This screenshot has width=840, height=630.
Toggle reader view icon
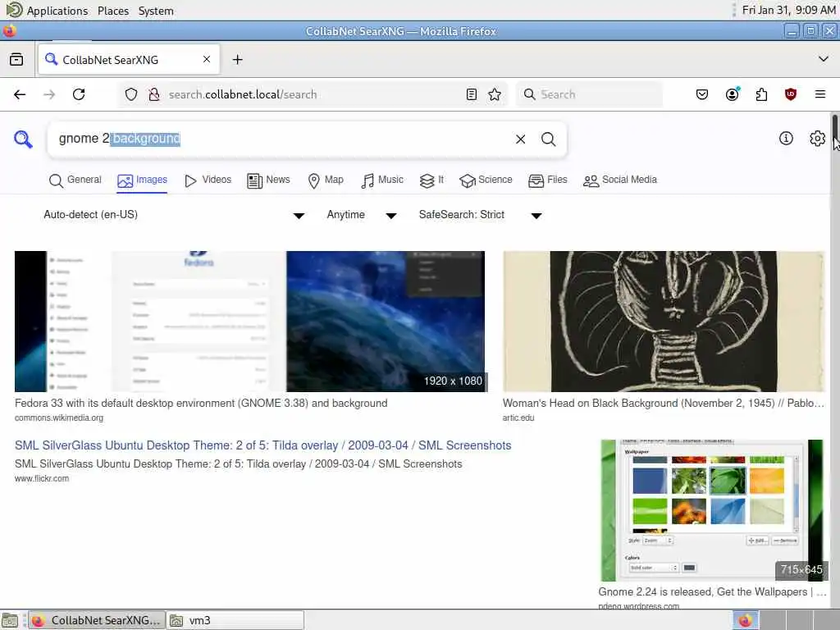coord(472,94)
